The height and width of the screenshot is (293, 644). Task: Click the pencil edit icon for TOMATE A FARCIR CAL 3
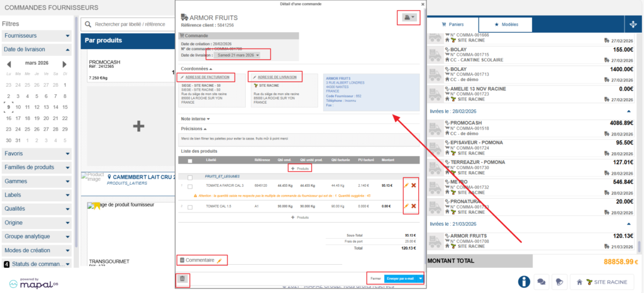pos(406,185)
